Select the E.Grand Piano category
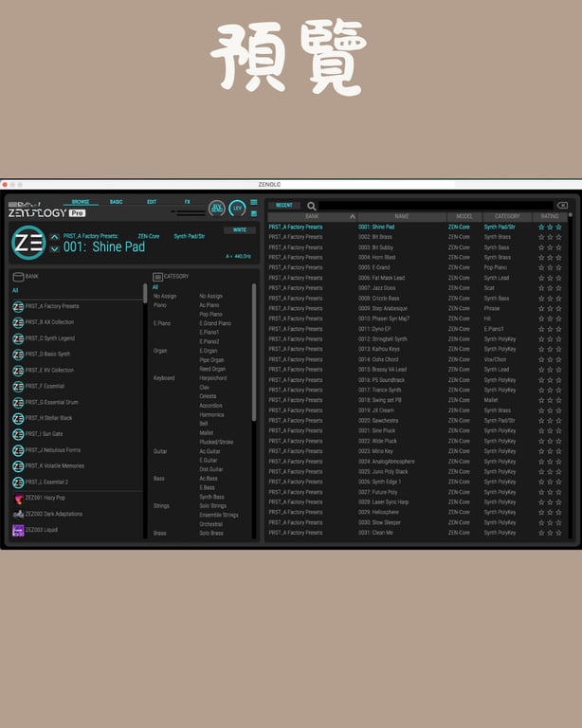Screen dimensions: 582x728 click(215, 323)
